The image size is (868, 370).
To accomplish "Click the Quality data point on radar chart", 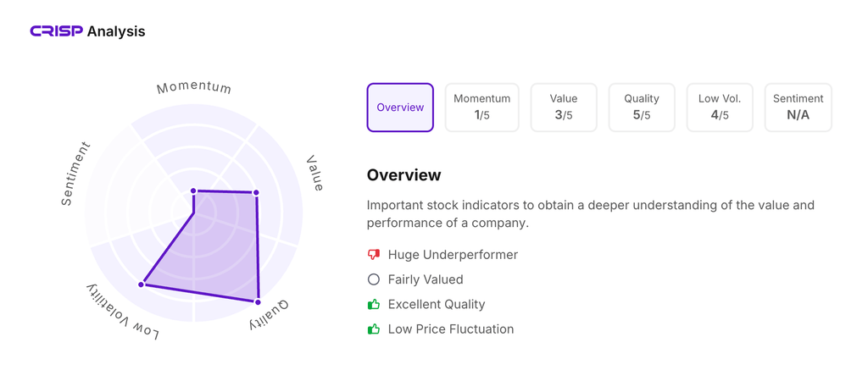I will [259, 301].
